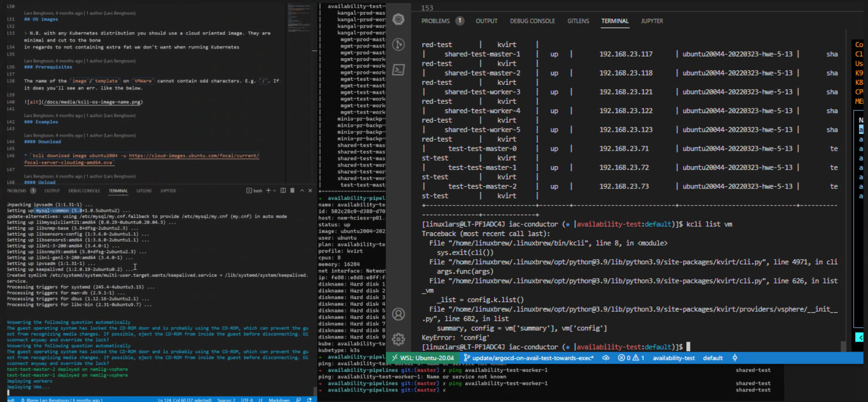Click the 'kcli list vm' command text in terminal
The width and height of the screenshot is (868, 402).
[x=709, y=224]
